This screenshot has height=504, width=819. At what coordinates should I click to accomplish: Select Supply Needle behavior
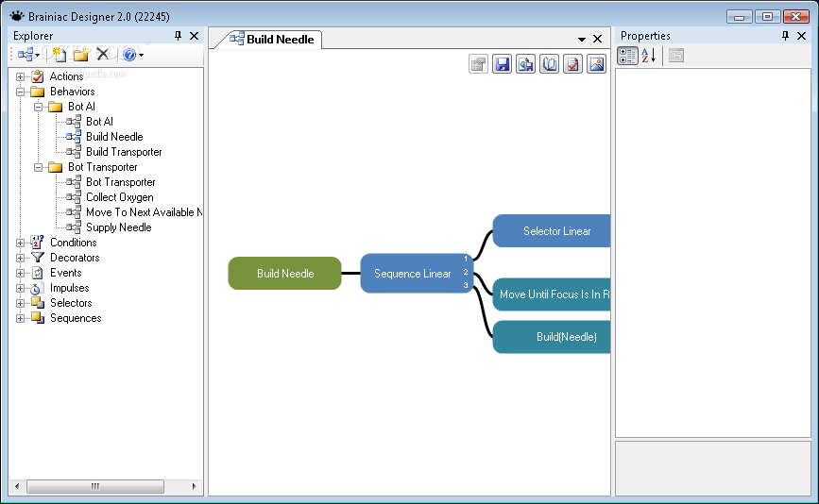pos(119,227)
